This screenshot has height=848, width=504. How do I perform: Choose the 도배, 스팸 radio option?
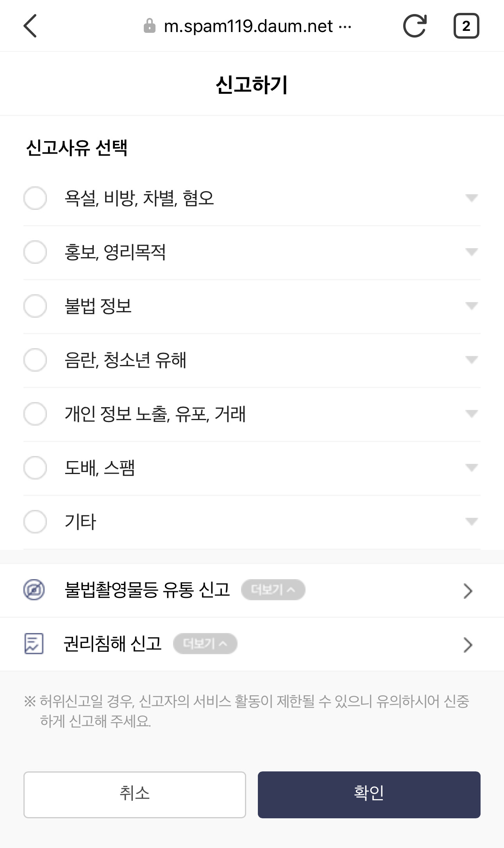[x=35, y=468]
